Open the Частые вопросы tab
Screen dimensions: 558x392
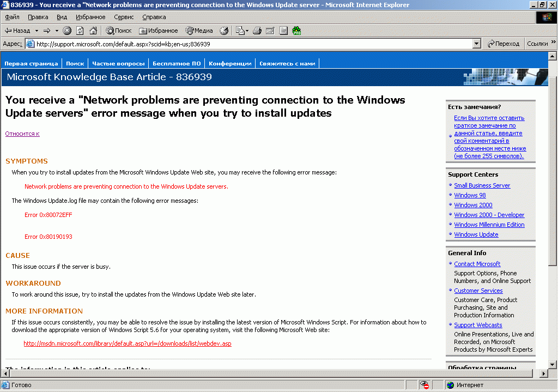[x=118, y=63]
